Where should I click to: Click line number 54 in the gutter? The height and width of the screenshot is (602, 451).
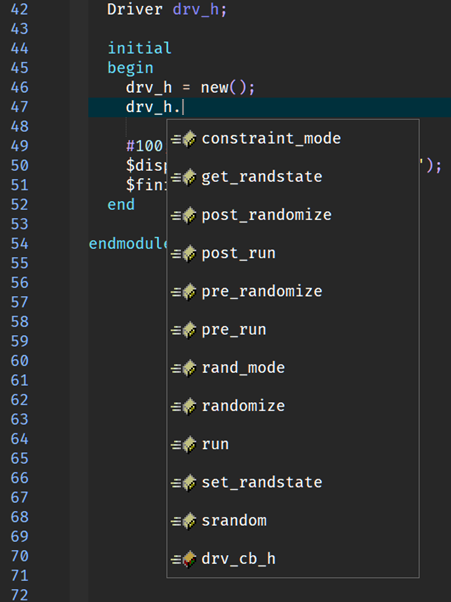point(20,243)
